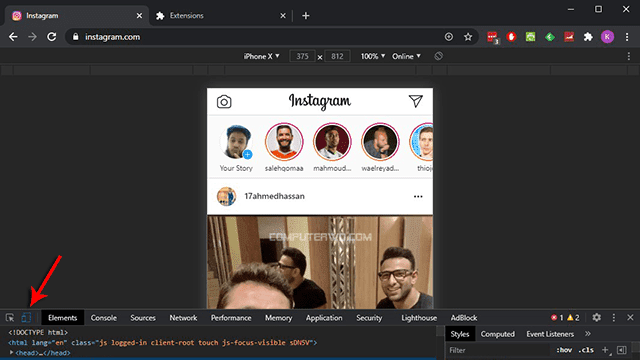
Task: Switch to the Extensions browser tab
Action: pos(220,16)
